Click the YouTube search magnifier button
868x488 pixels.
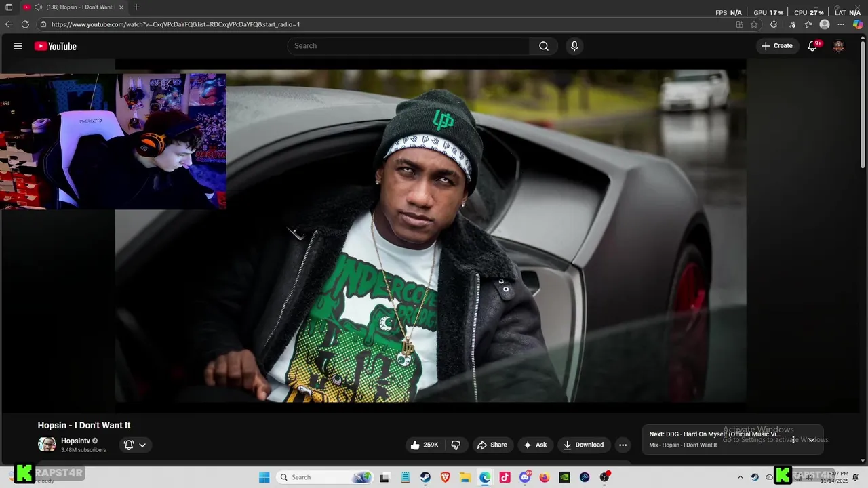[x=543, y=46]
